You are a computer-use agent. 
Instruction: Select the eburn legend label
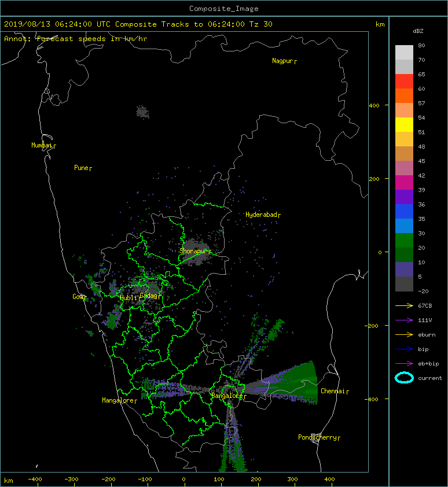(x=427, y=334)
